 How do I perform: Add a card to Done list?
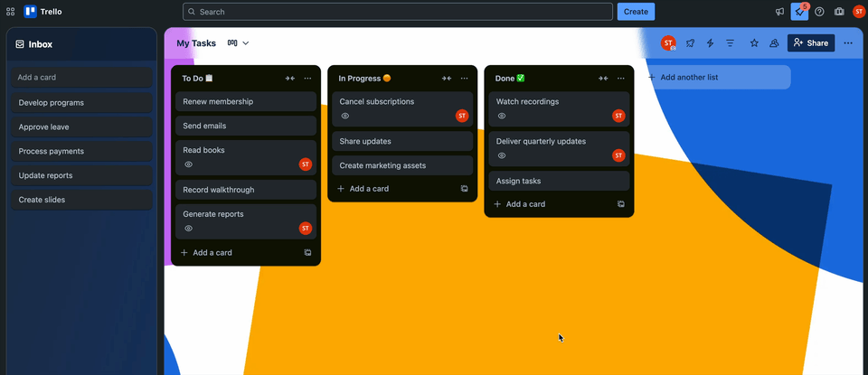551,204
